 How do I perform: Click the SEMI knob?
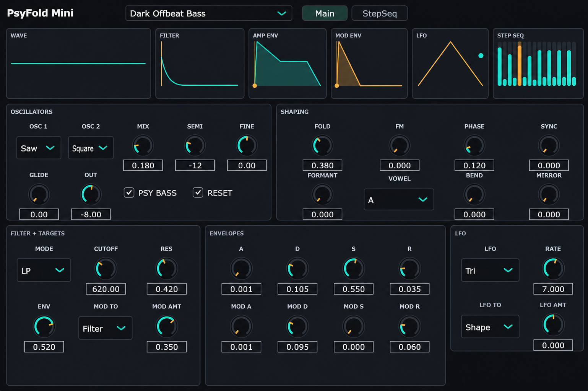pos(195,146)
